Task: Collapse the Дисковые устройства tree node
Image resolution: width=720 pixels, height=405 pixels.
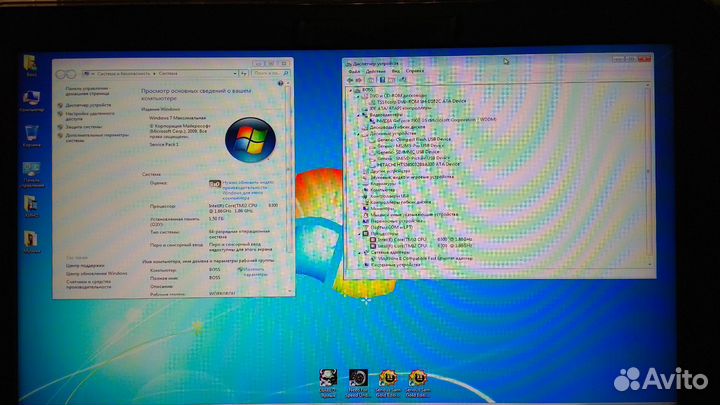Action: [x=359, y=134]
